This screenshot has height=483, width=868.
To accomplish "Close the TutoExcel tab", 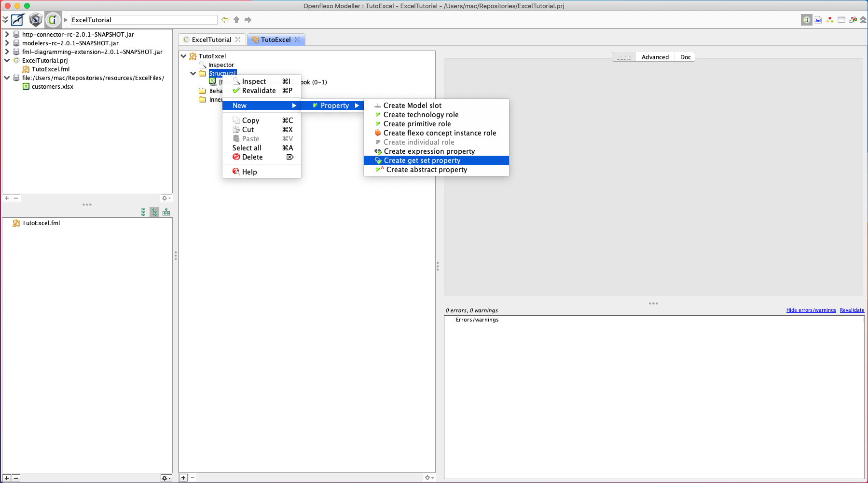I will (297, 40).
